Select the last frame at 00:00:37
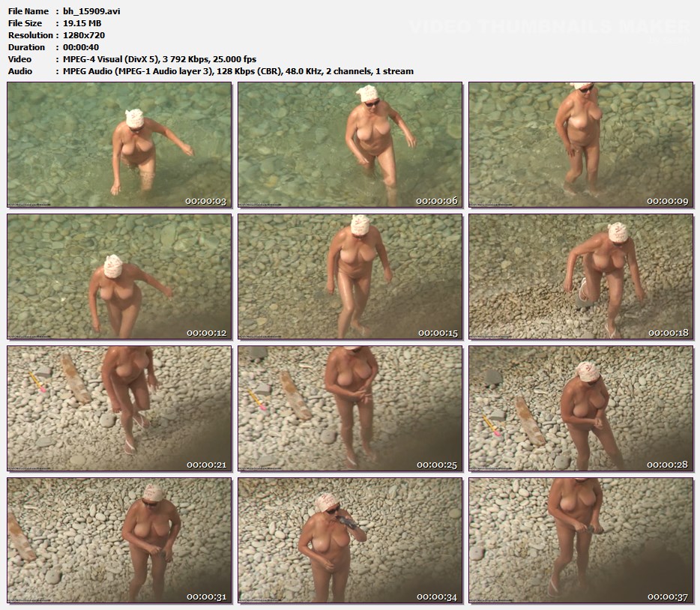The height and width of the screenshot is (610, 700). (x=581, y=540)
